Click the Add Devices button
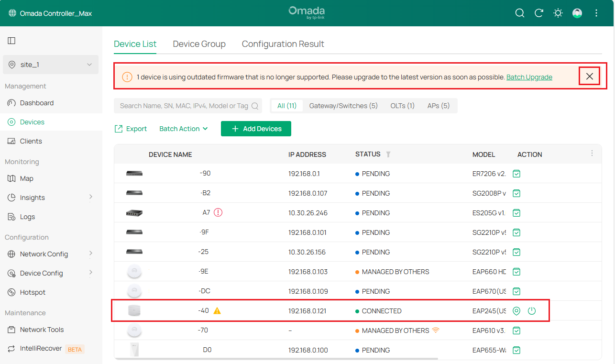This screenshot has width=615, height=364. coord(256,128)
